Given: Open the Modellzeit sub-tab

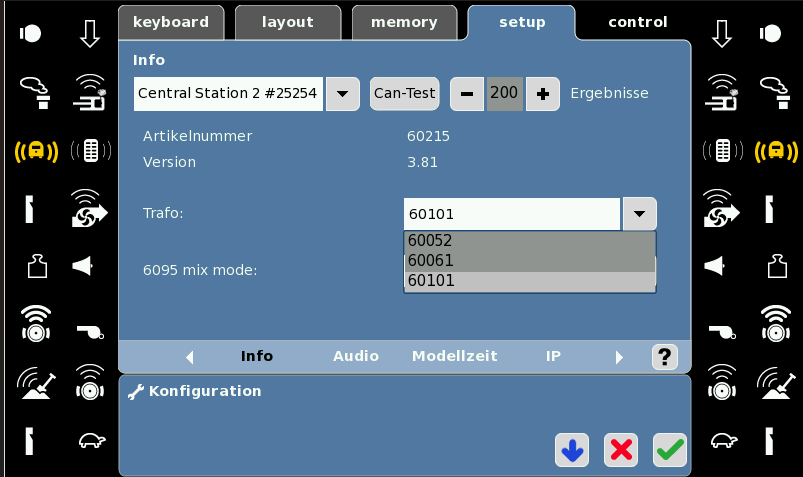Looking at the screenshot, I should [455, 356].
